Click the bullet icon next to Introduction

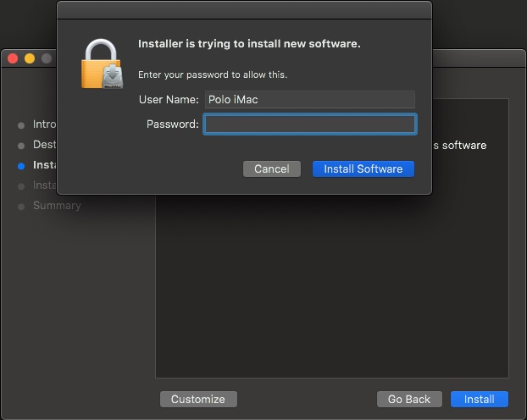21,125
